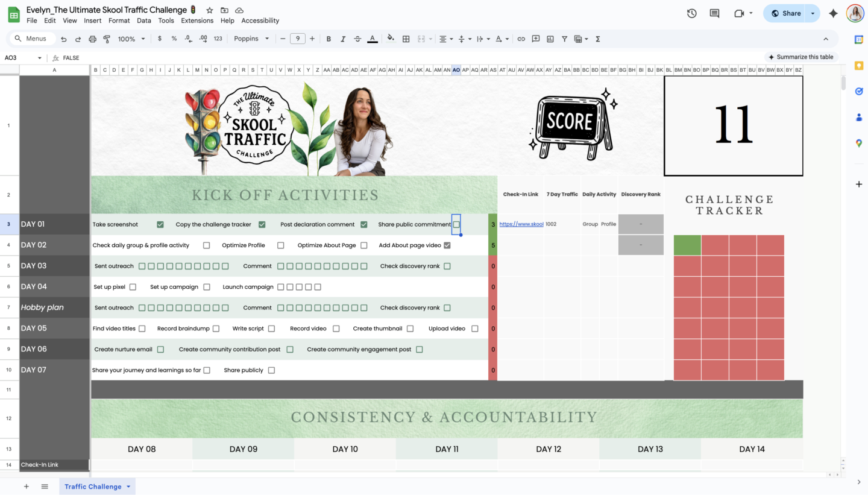Screen dimensions: 868x495
Task: Open the File menu
Action: pyautogui.click(x=32, y=20)
